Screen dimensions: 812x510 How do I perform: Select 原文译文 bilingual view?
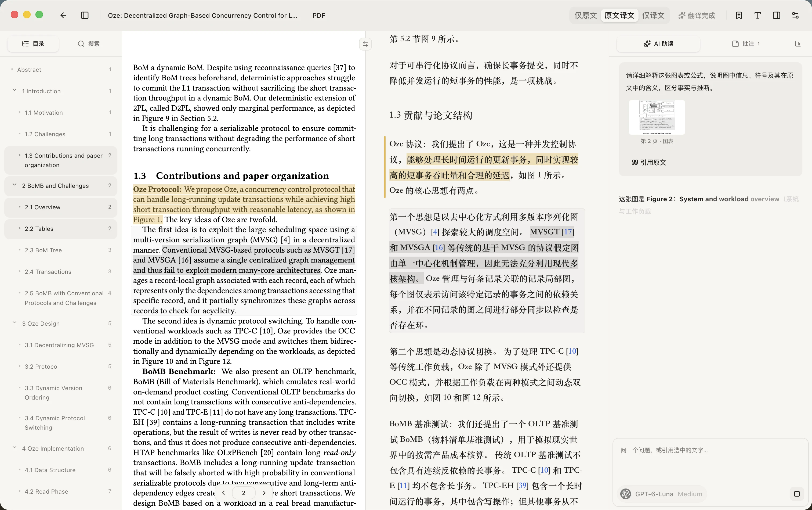pyautogui.click(x=619, y=16)
